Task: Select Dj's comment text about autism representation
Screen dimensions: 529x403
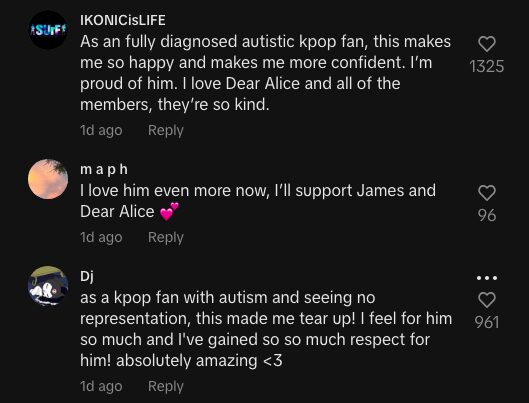Action: [x=266, y=329]
